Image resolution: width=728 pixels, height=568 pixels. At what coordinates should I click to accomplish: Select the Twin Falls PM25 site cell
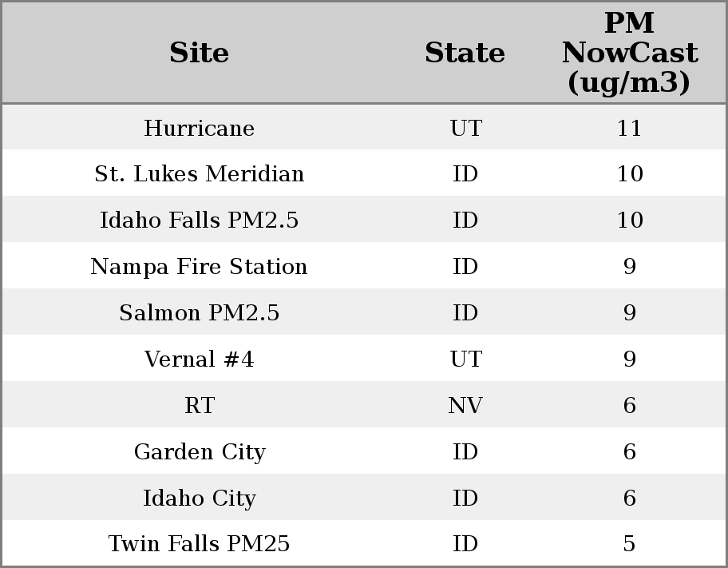click(200, 544)
